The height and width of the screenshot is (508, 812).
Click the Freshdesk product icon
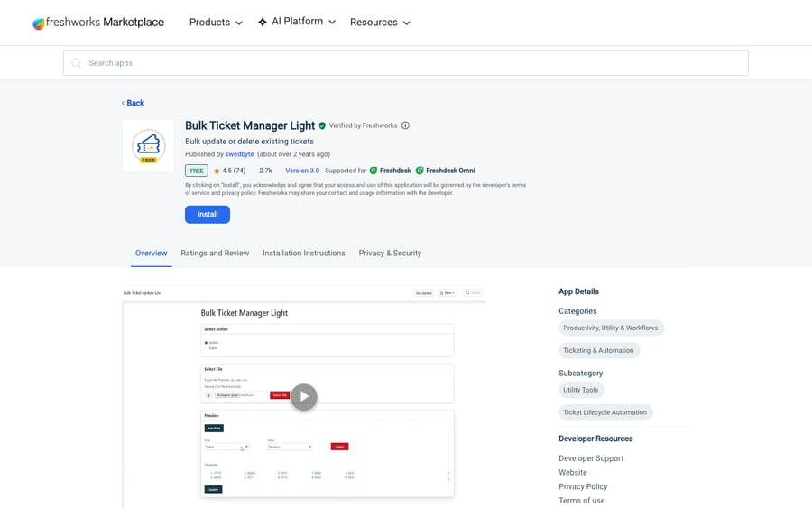(x=374, y=171)
